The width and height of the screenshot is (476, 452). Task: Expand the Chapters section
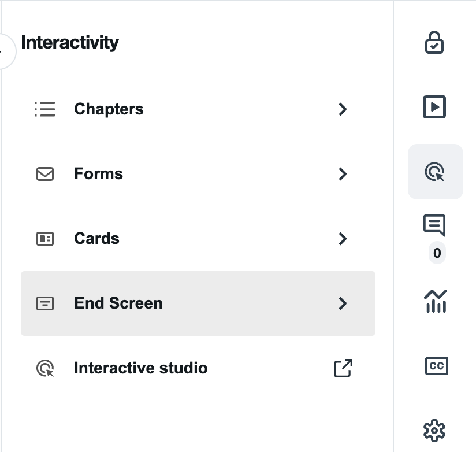(x=343, y=109)
